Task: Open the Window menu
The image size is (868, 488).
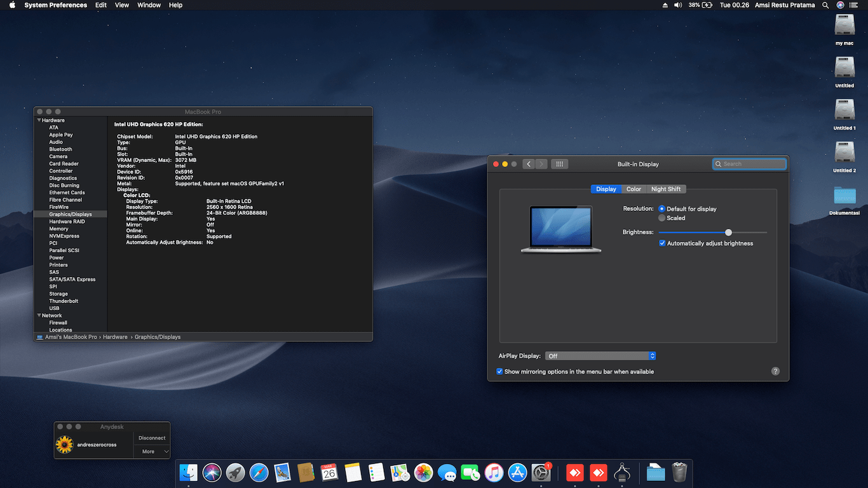Action: click(x=149, y=5)
